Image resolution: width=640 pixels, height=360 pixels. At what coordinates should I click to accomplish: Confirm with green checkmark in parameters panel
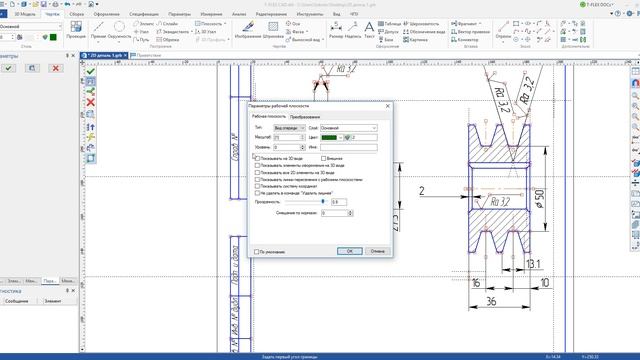click(x=8, y=68)
